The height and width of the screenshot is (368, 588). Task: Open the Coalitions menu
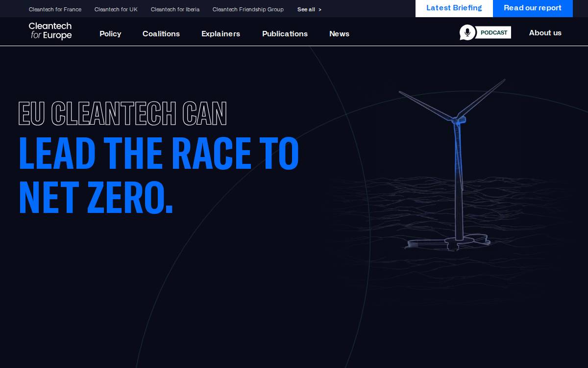pyautogui.click(x=161, y=34)
